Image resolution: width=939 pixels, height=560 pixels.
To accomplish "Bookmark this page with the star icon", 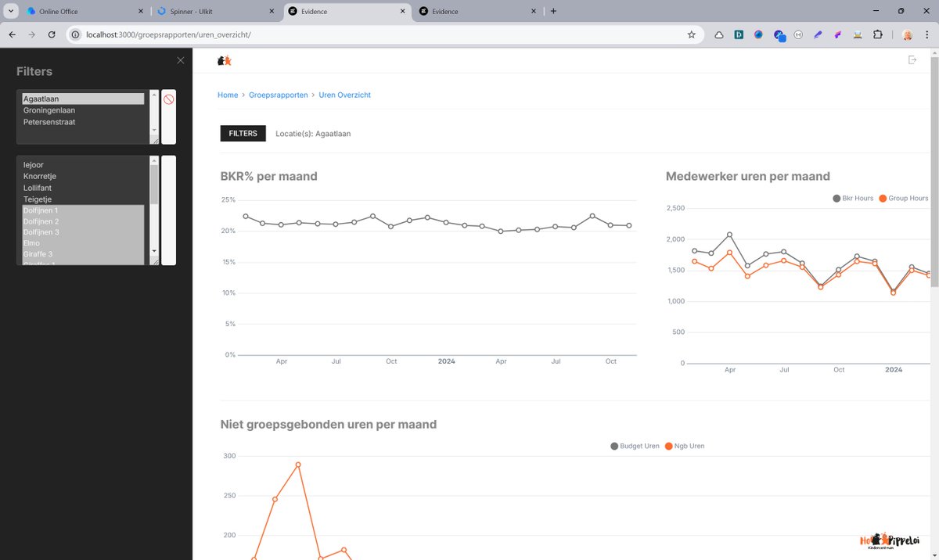I will click(692, 34).
